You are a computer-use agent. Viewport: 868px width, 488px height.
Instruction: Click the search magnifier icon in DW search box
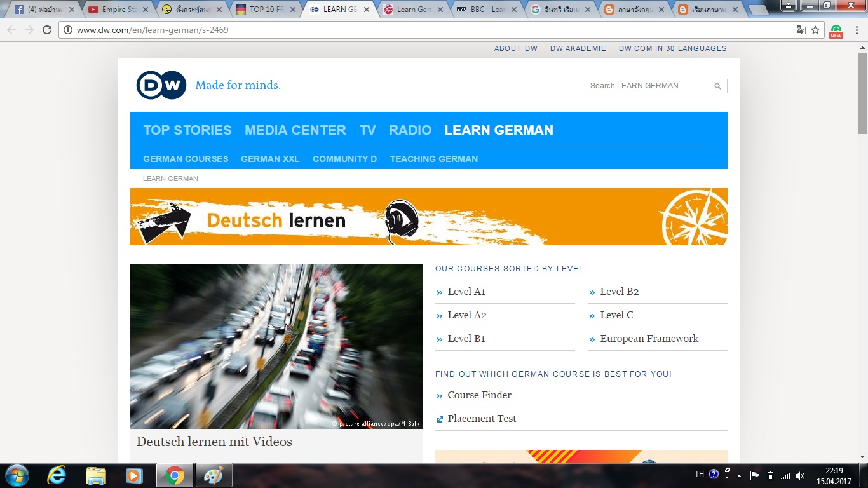tap(718, 86)
